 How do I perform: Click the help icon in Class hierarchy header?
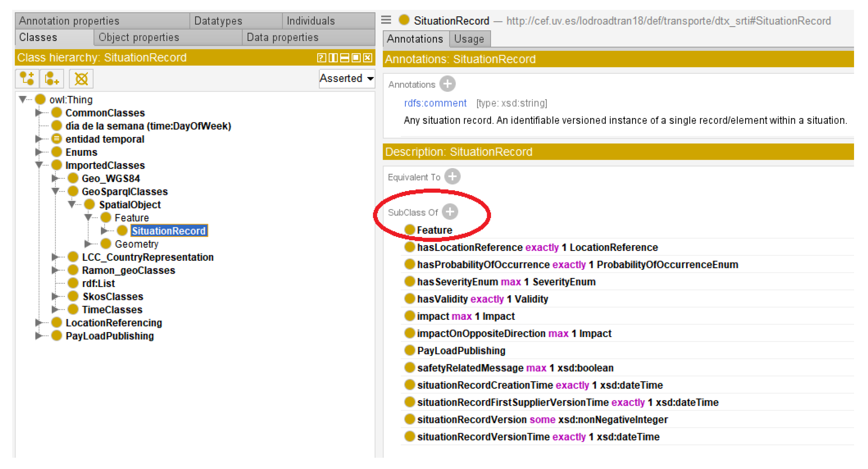pyautogui.click(x=321, y=58)
